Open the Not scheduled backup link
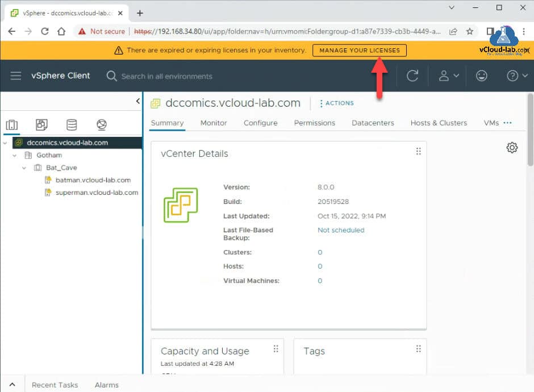The width and height of the screenshot is (534, 392). click(341, 230)
